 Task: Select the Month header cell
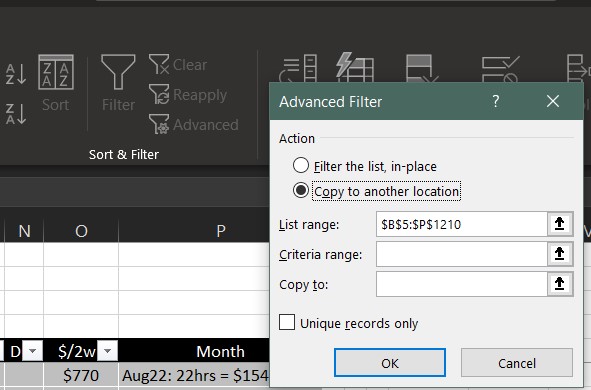[194, 351]
